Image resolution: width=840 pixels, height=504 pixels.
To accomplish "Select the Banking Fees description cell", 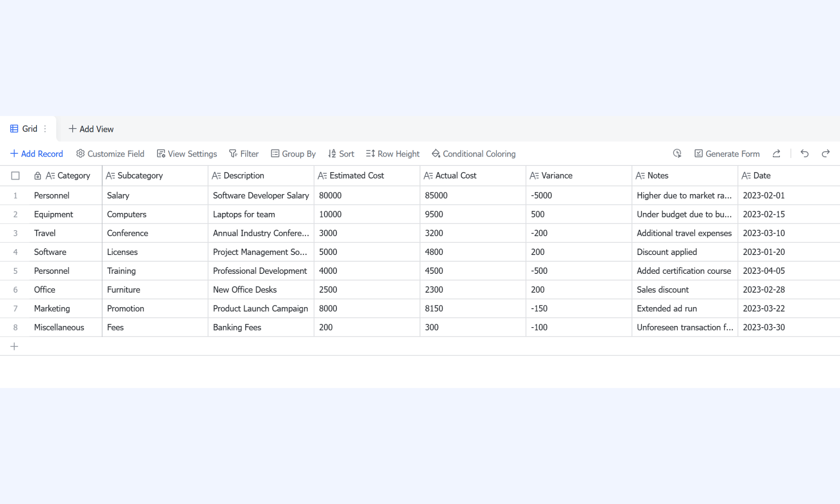I will click(x=261, y=327).
